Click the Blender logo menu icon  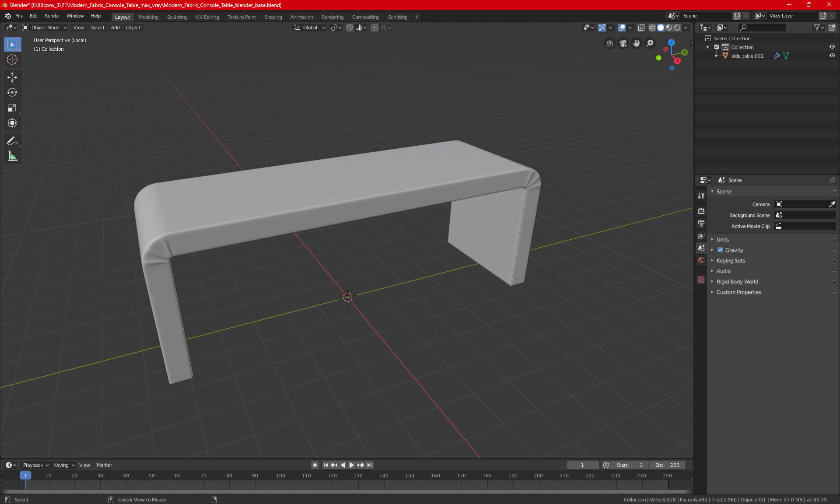coord(7,16)
